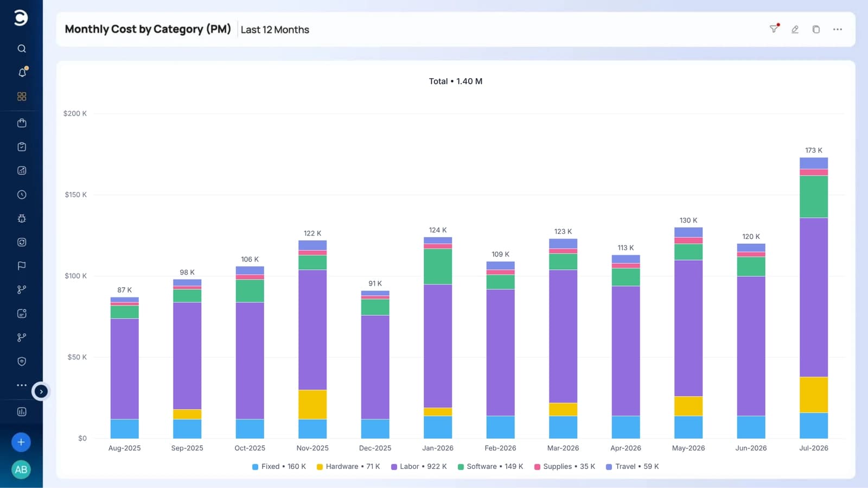Open notifications with the bell icon
This screenshot has width=868, height=488.
pos(22,72)
